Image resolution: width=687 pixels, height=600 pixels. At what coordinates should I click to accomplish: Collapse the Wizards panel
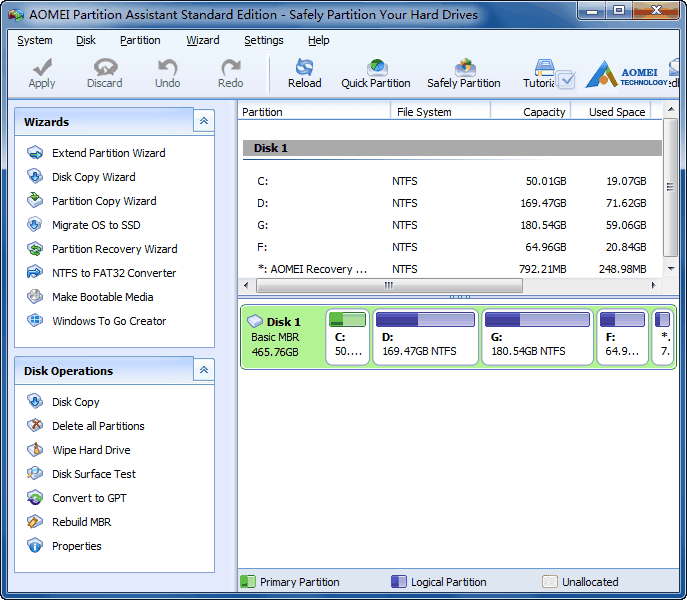204,121
